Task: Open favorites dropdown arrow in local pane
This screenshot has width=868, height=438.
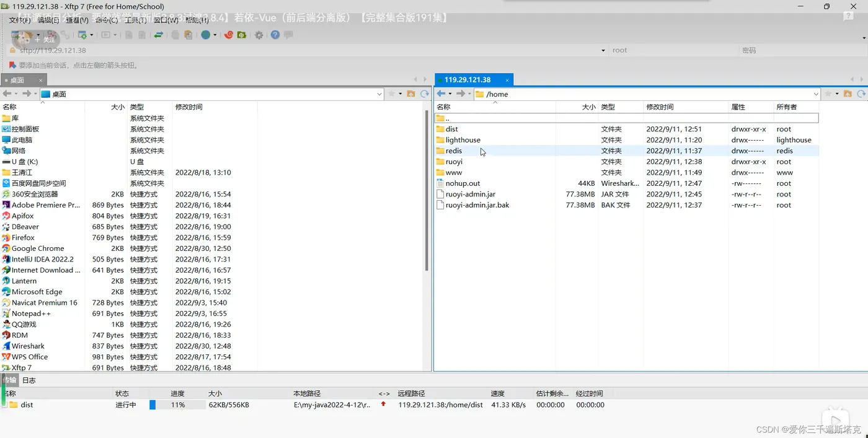Action: point(401,94)
